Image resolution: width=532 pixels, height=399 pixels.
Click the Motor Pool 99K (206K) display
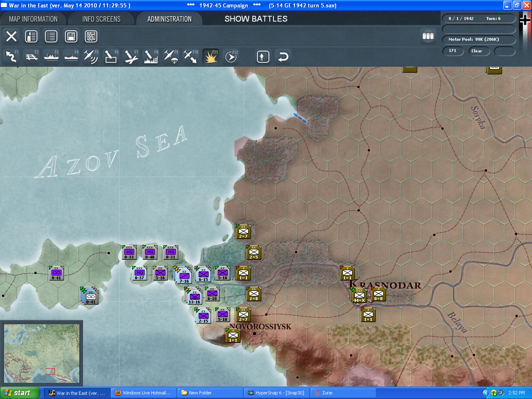479,39
